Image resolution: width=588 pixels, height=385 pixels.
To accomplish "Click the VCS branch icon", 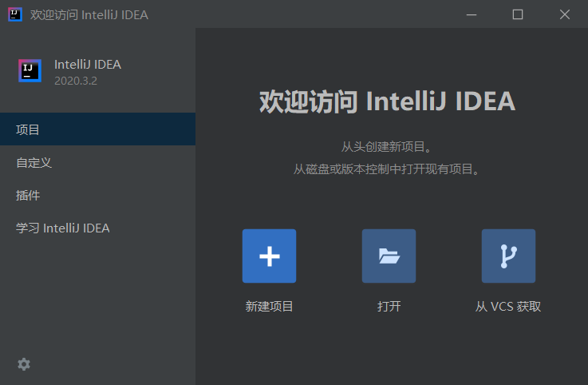I will tap(508, 256).
